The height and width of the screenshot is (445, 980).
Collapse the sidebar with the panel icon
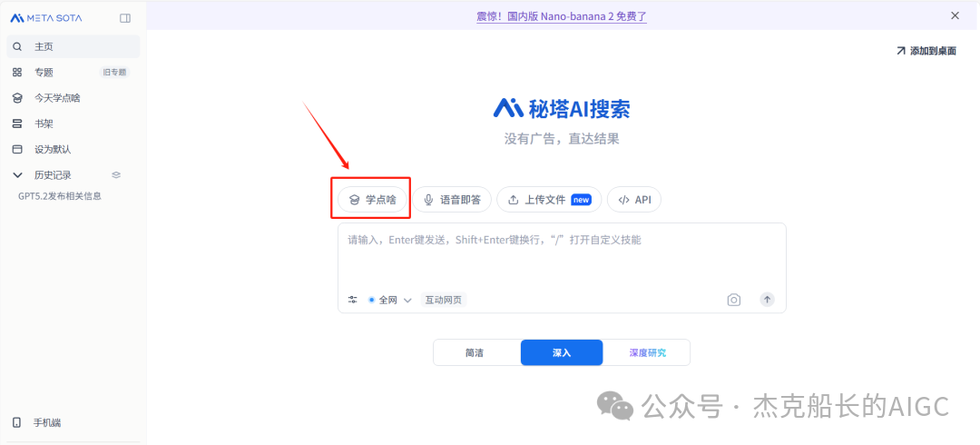[x=125, y=18]
